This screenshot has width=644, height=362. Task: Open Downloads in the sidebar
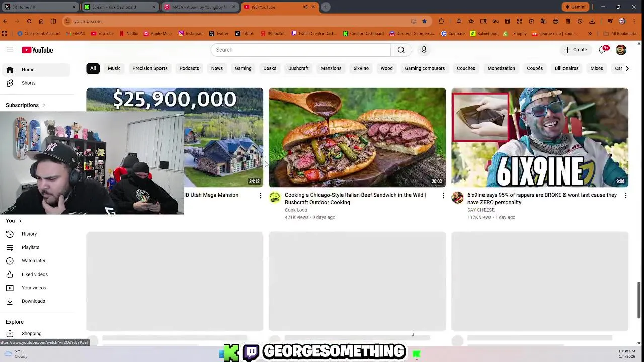pyautogui.click(x=35, y=301)
